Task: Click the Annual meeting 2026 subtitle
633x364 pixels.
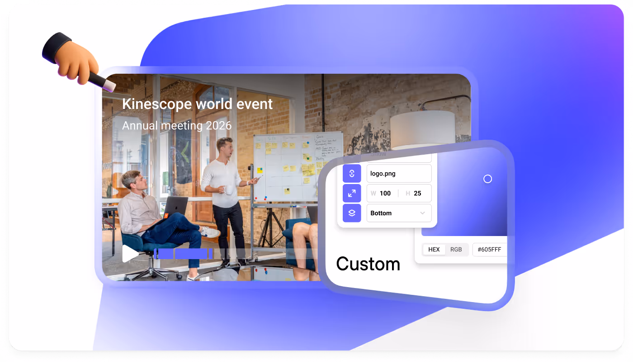Action: click(177, 125)
